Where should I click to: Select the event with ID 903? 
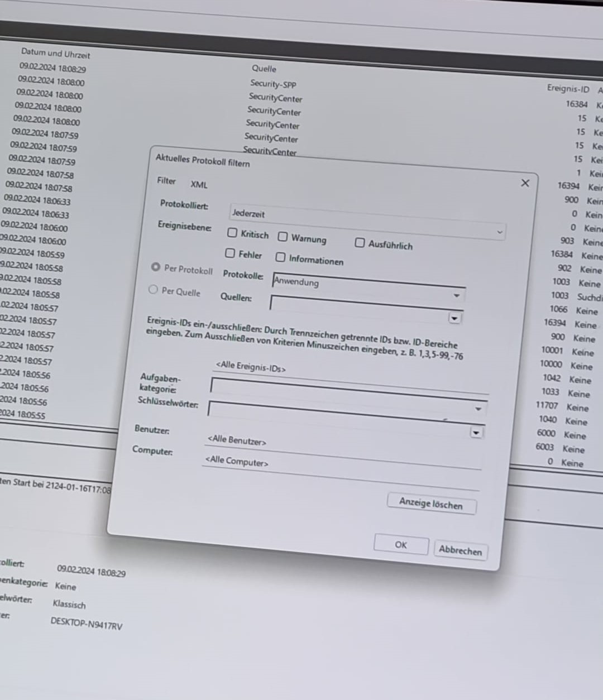[x=567, y=241]
